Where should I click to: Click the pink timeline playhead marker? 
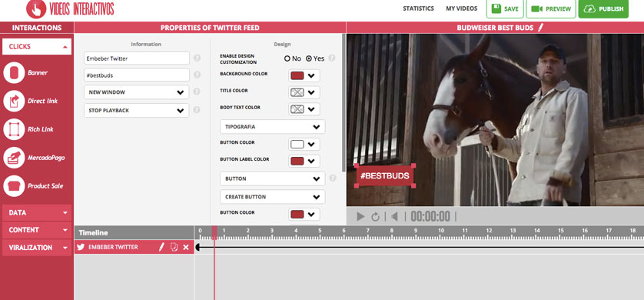point(214,232)
